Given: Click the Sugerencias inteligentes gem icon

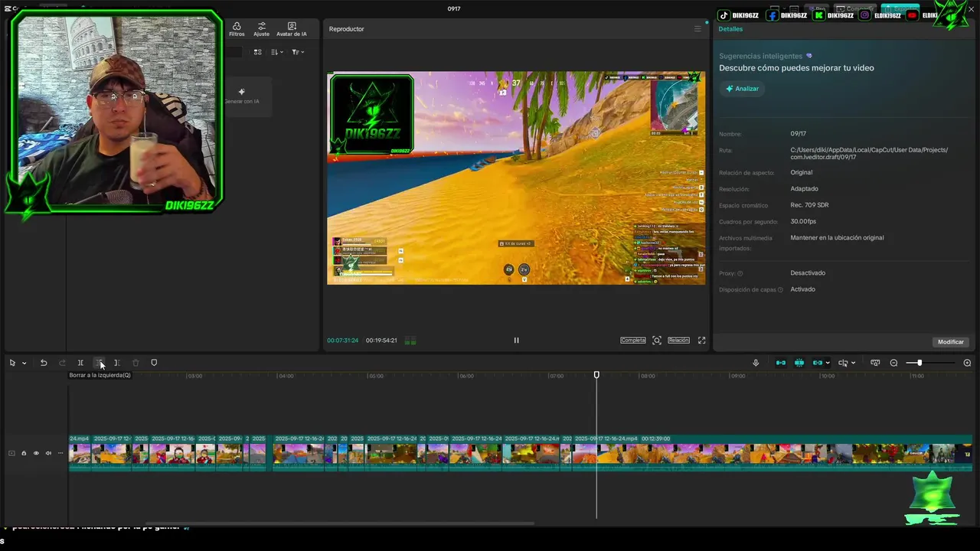Looking at the screenshot, I should 809,56.
